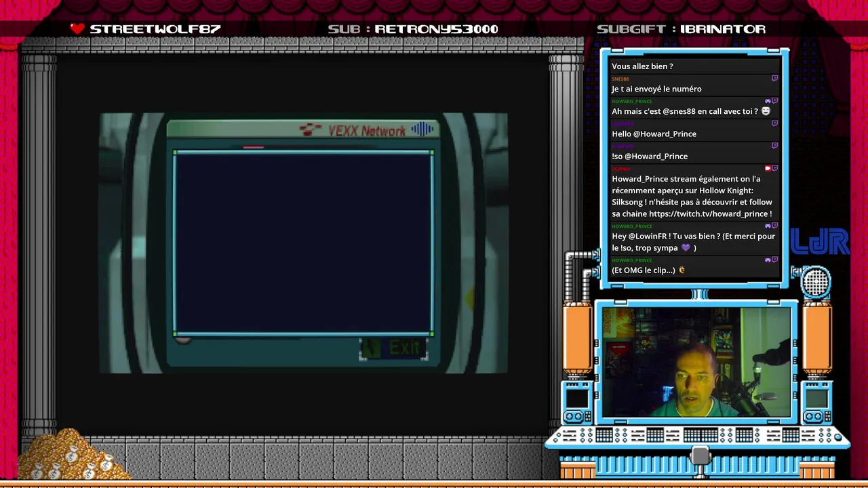The width and height of the screenshot is (868, 488).
Task: Click the emoji after '(Et OMG le clip...)'
Action: 682,270
